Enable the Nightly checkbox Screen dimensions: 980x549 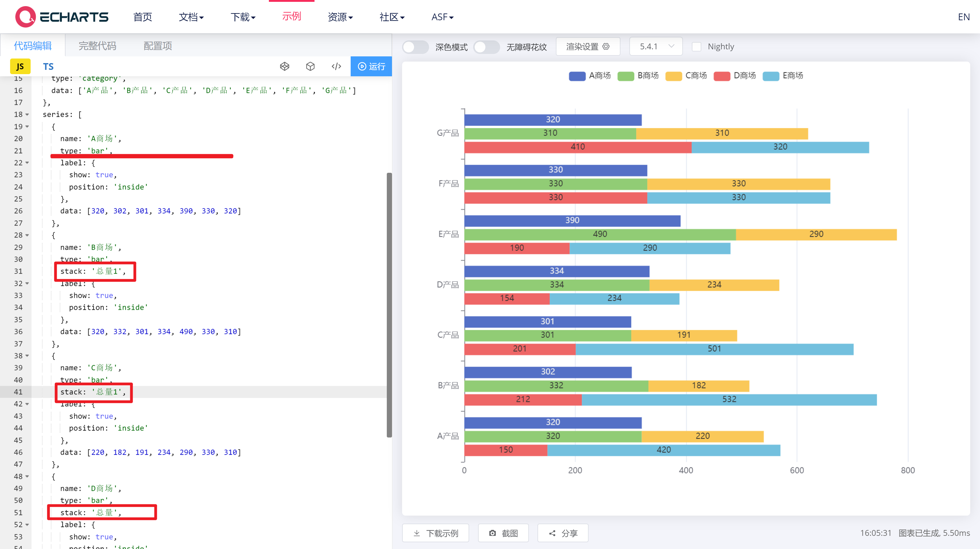(x=697, y=46)
